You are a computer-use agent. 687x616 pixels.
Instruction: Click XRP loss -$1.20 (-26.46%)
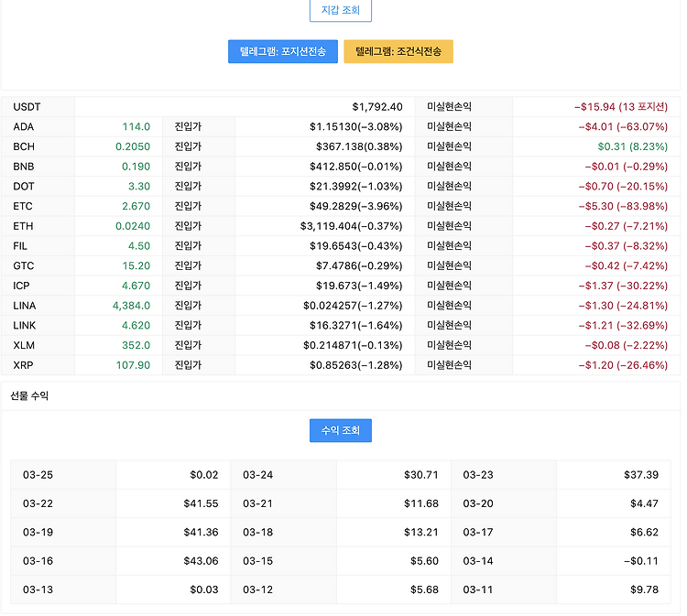623,365
